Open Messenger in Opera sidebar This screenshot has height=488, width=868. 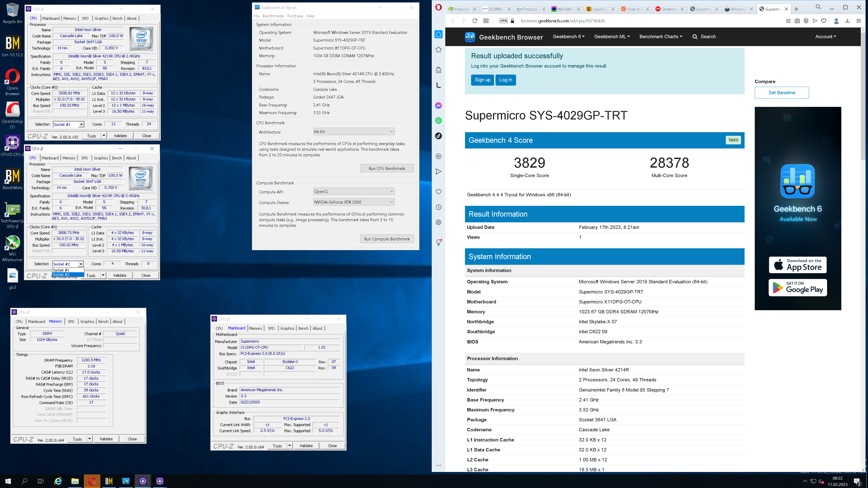coord(438,106)
